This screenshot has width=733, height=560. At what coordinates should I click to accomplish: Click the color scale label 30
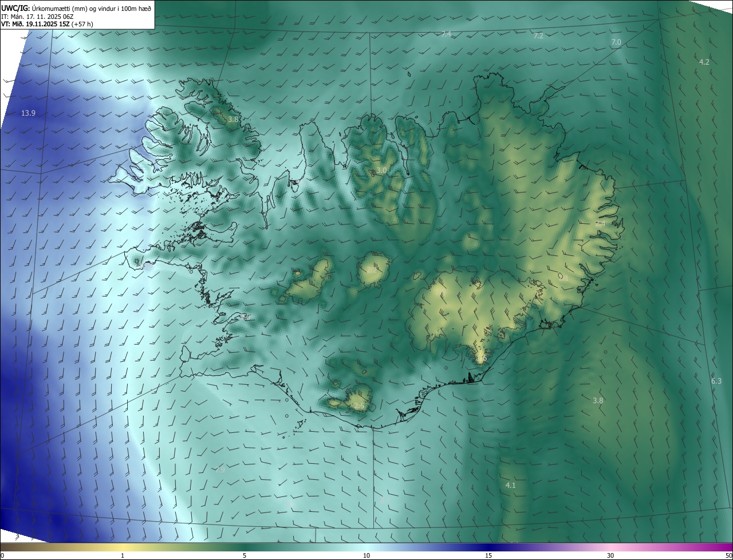610,555
